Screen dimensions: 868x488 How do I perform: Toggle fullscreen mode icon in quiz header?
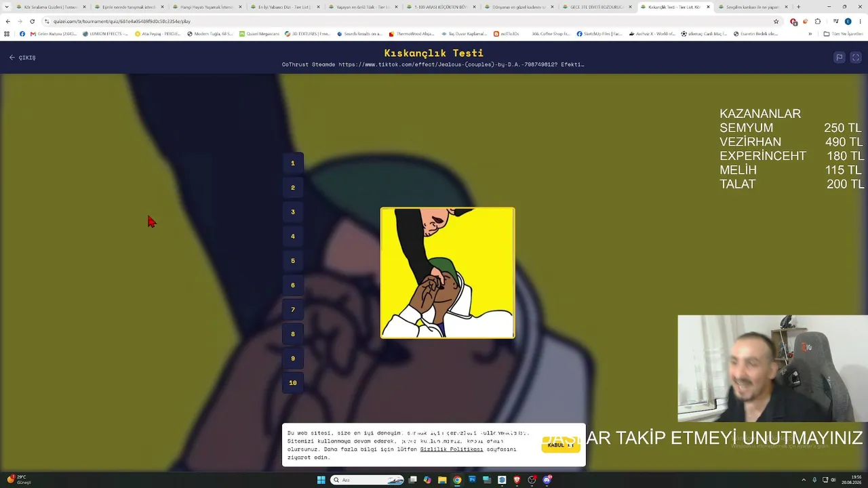coord(856,58)
